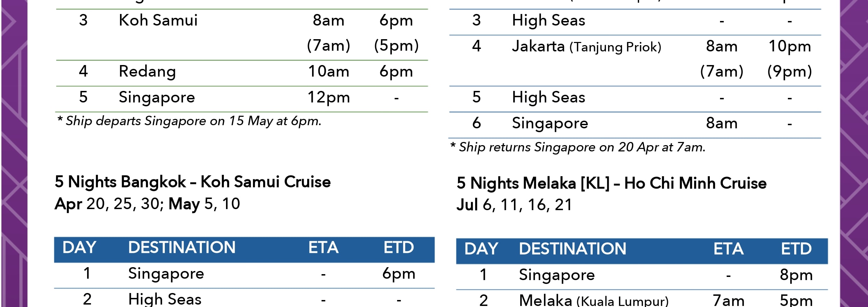Click the ship returns Singapore on 20 Apr footnote
Viewport: 868px width, 307px height.
pos(578,147)
